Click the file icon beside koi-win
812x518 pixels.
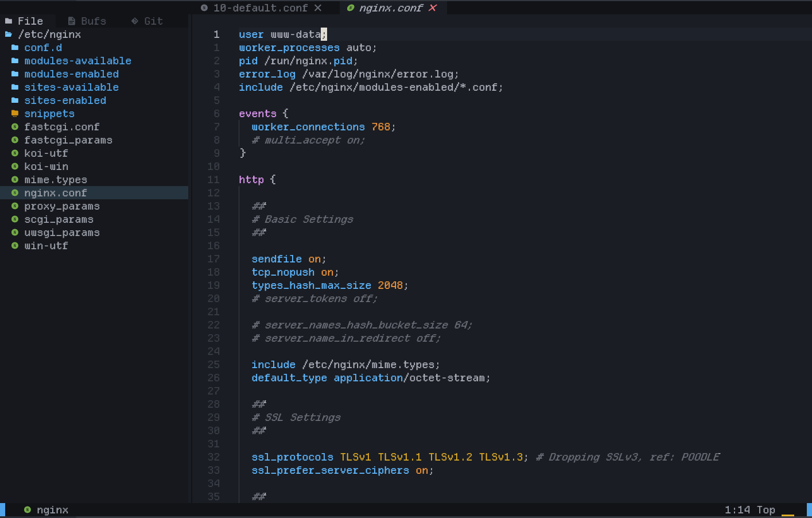coord(15,167)
